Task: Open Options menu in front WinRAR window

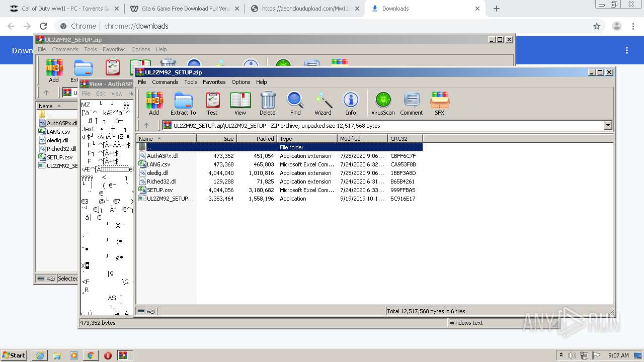Action: pyautogui.click(x=241, y=82)
